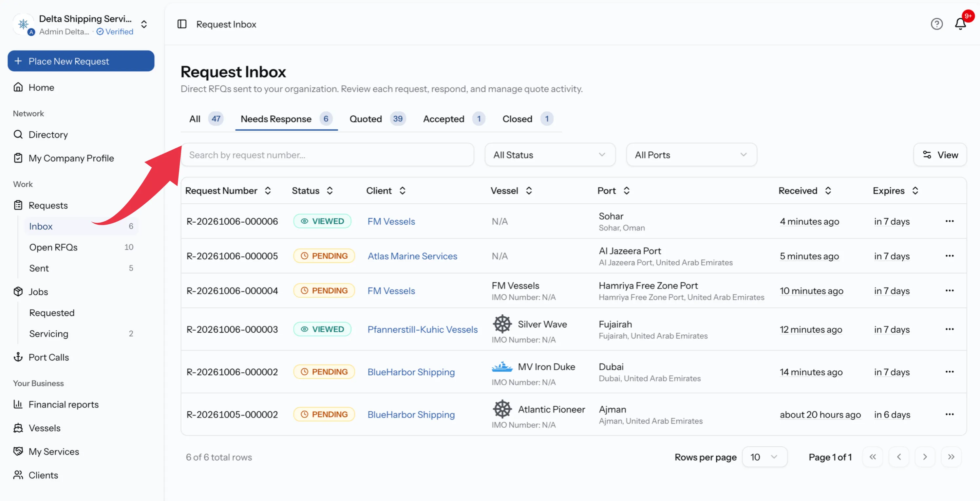Click the Silver Wave vessel wheel icon
980x501 pixels.
(502, 324)
